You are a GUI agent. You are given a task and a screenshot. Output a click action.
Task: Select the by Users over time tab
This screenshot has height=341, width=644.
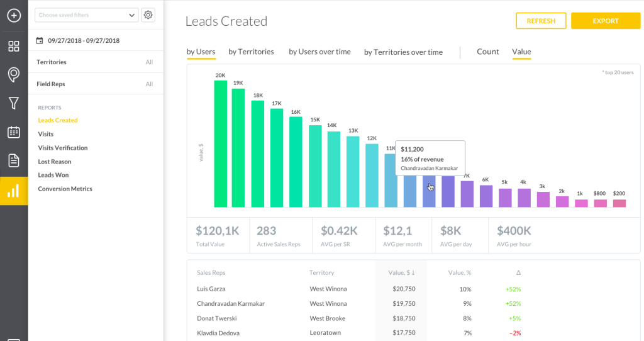pyautogui.click(x=319, y=52)
